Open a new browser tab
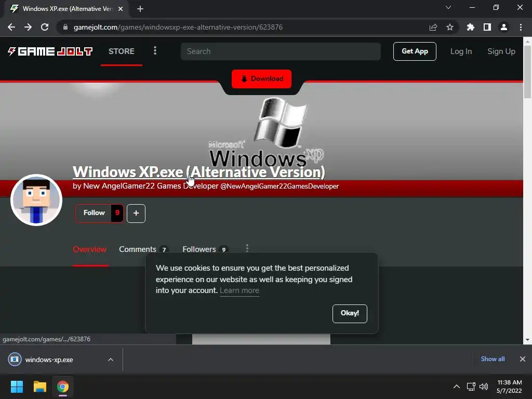Image resolution: width=532 pixels, height=399 pixels. 140,9
